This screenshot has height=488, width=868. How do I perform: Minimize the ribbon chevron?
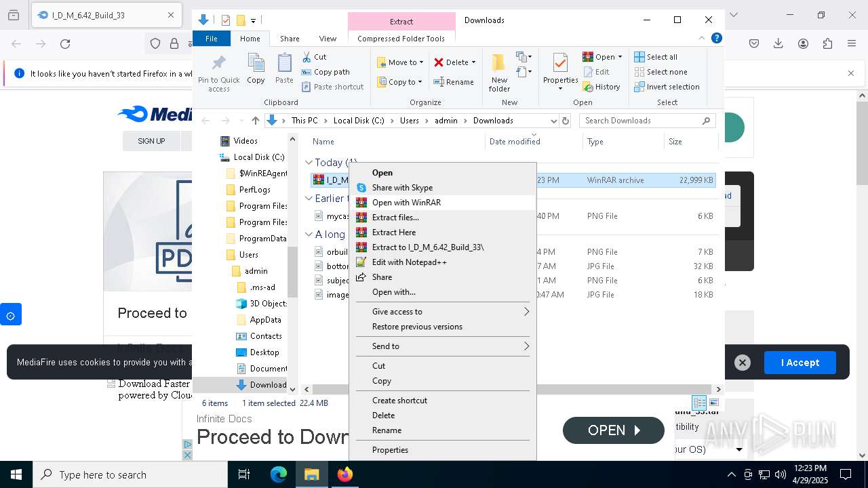(x=702, y=39)
